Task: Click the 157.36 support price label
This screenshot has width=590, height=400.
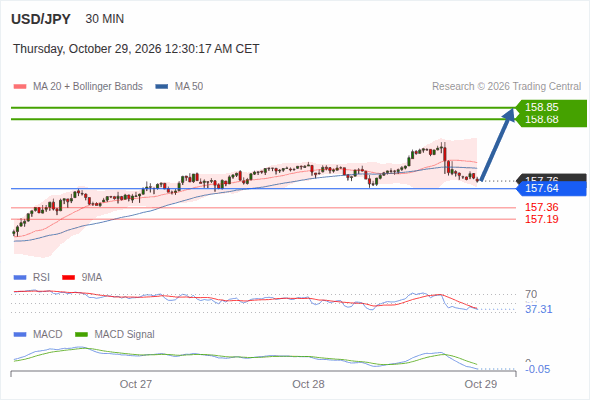Action: (x=542, y=207)
